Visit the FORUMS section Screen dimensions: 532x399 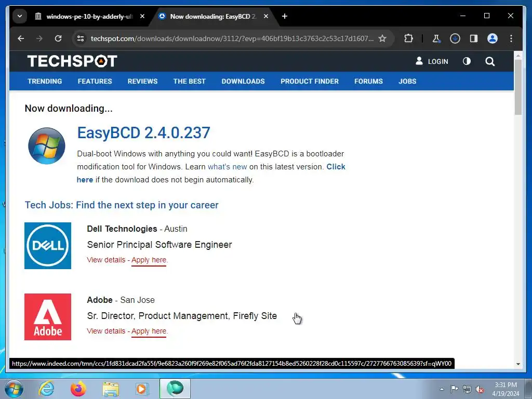(368, 82)
